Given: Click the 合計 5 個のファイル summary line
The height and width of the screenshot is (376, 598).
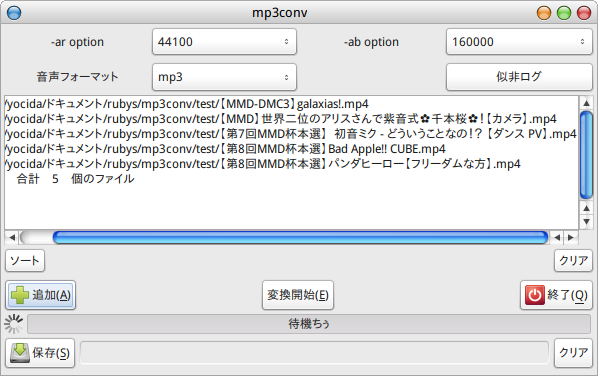Looking at the screenshot, I should (75, 178).
